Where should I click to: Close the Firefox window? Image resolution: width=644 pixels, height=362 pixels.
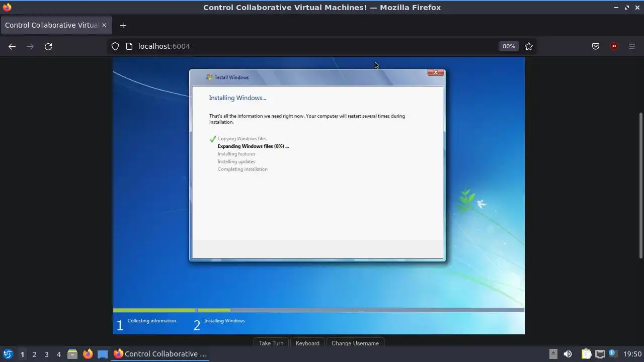click(x=637, y=8)
